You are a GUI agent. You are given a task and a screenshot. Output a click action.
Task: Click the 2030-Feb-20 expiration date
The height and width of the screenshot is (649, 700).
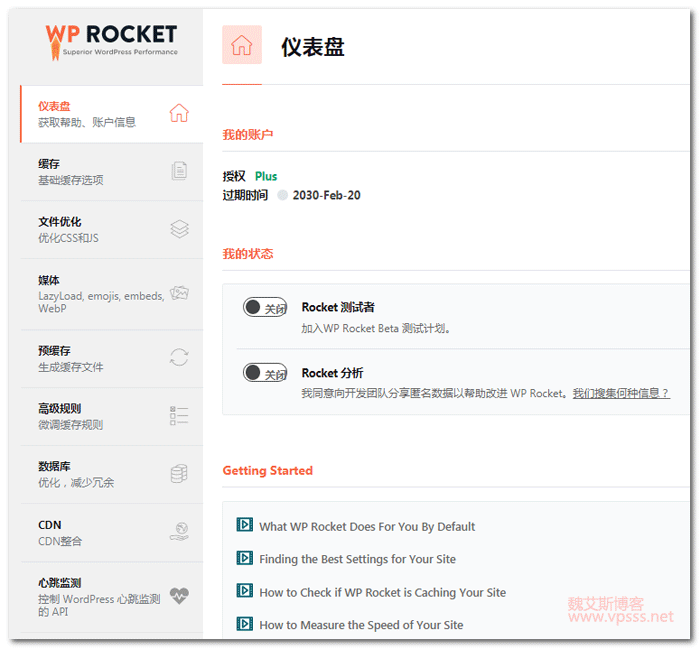tap(326, 195)
